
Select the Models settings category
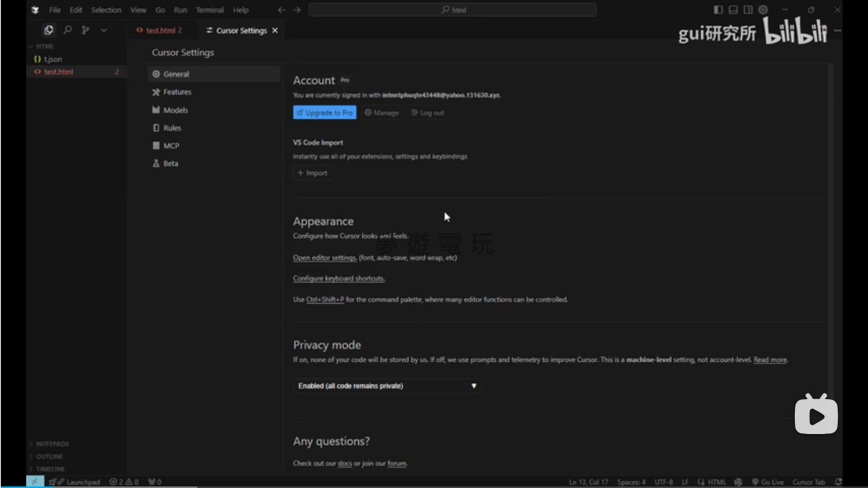point(176,110)
